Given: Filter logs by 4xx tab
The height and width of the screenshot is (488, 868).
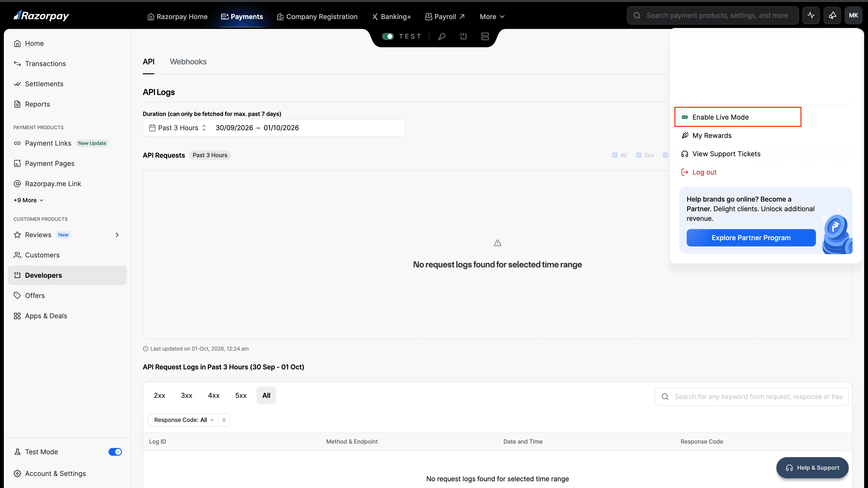Looking at the screenshot, I should point(214,395).
